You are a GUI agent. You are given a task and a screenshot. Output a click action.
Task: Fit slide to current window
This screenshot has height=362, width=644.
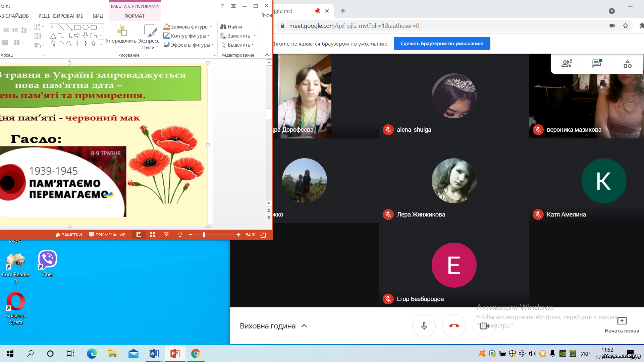pyautogui.click(x=263, y=235)
